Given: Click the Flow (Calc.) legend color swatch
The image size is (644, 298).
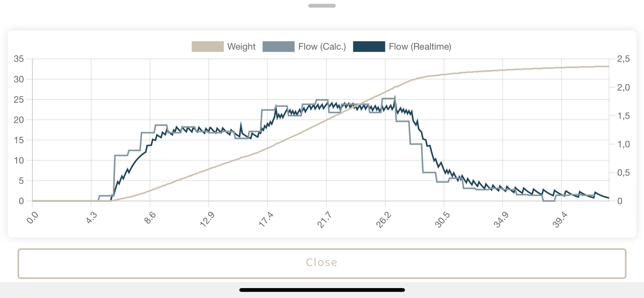Looking at the screenshot, I should (x=278, y=47).
